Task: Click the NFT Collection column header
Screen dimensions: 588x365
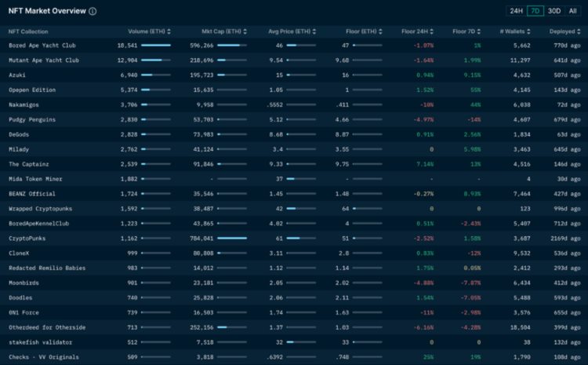Action: point(28,31)
